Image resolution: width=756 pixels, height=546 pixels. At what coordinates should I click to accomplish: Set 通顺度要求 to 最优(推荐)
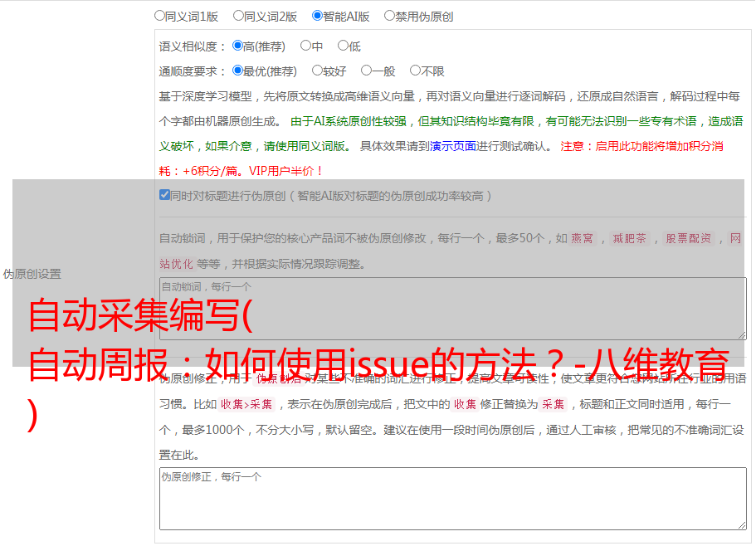(237, 71)
